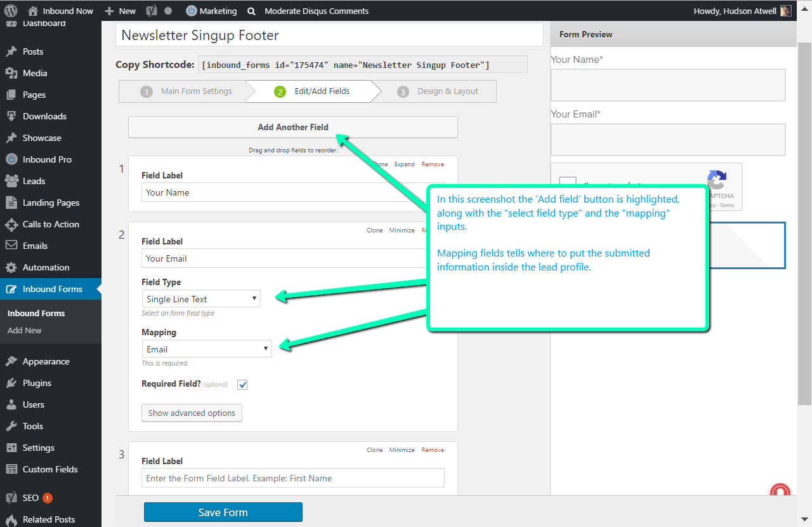Click the Your Email input in Form Preview

(668, 140)
